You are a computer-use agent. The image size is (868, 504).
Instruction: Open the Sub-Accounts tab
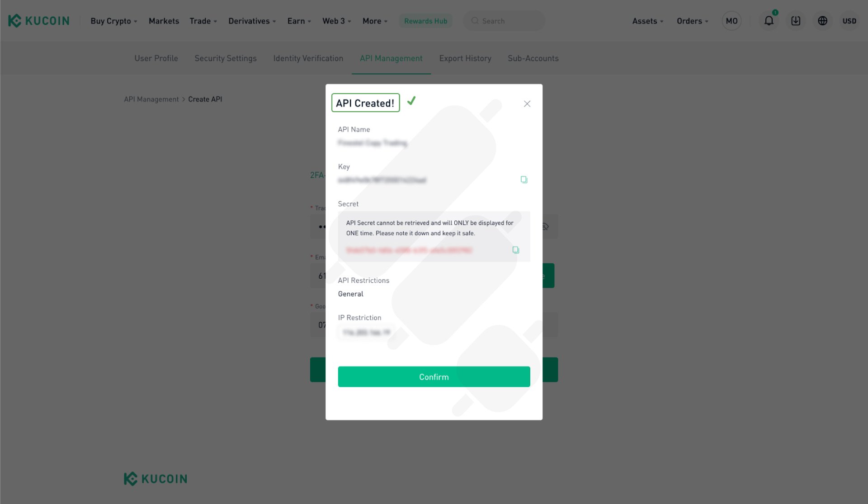click(x=533, y=58)
